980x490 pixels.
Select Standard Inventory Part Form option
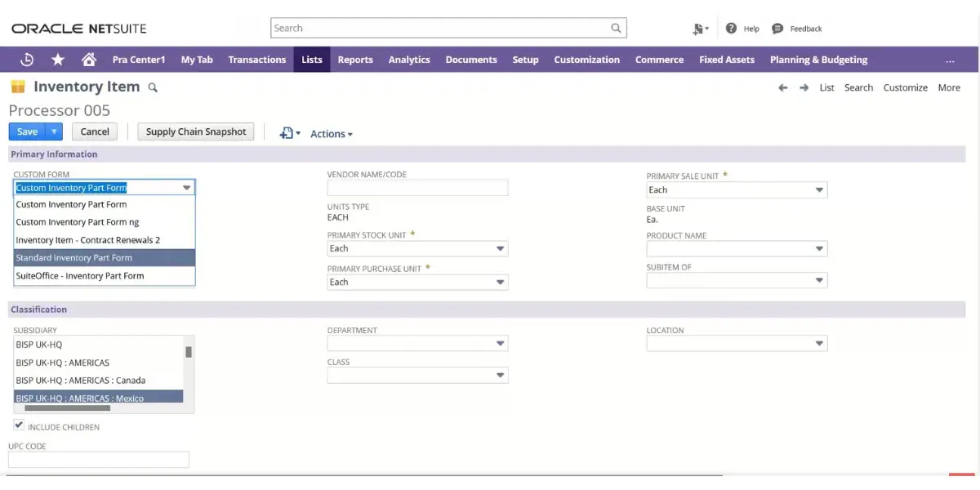pyautogui.click(x=105, y=258)
